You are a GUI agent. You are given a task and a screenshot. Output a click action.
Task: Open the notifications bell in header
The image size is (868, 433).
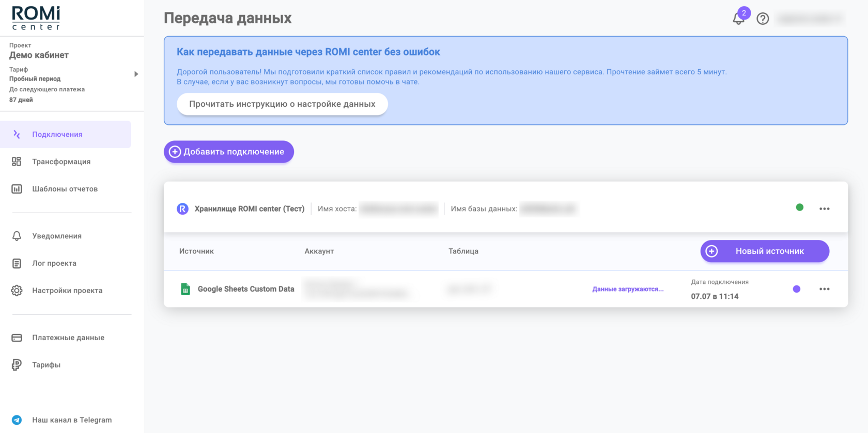739,19
